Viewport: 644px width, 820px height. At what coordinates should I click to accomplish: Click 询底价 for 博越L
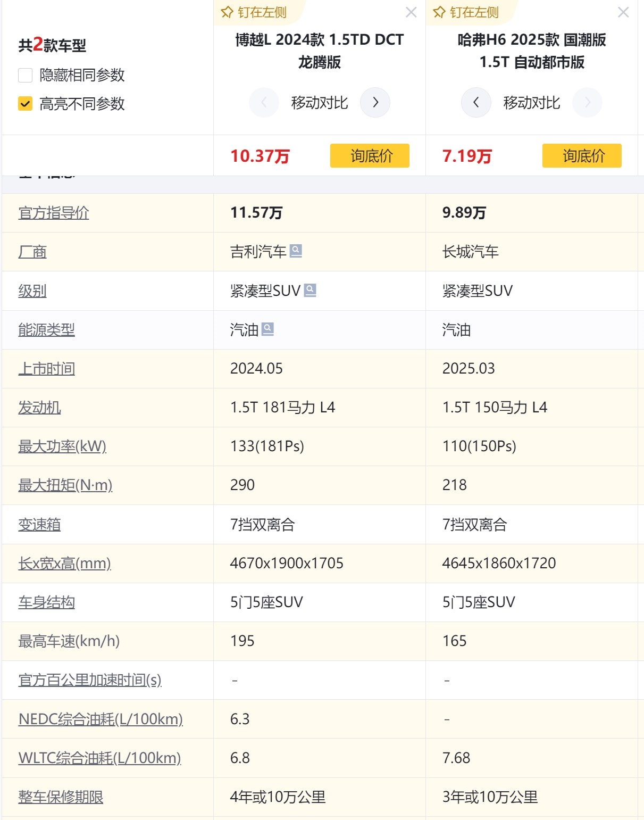[x=370, y=155]
